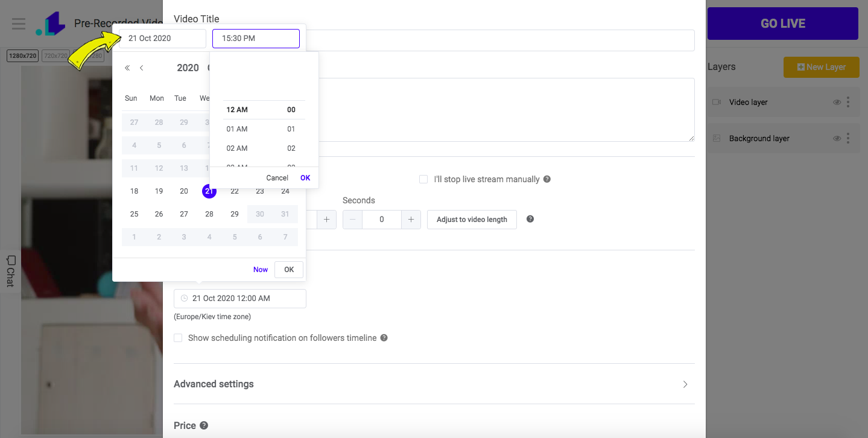Open the Chat side panel
868x438 pixels.
(10, 271)
